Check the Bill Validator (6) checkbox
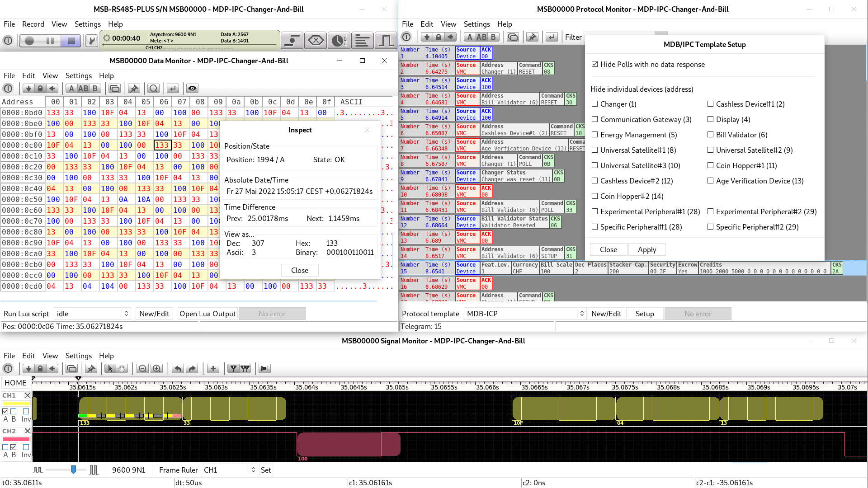Image resolution: width=868 pixels, height=488 pixels. click(x=710, y=135)
